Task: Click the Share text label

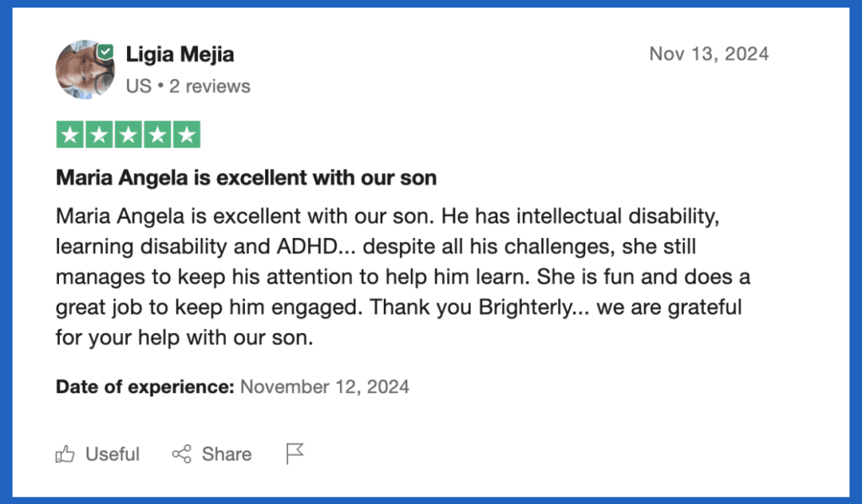Action: pos(226,454)
